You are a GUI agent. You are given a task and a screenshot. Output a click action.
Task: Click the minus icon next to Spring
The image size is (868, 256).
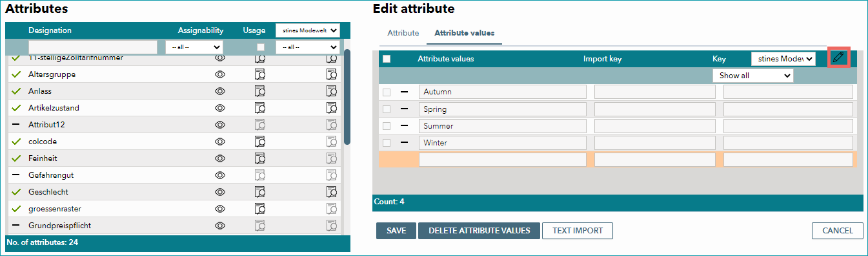click(405, 109)
